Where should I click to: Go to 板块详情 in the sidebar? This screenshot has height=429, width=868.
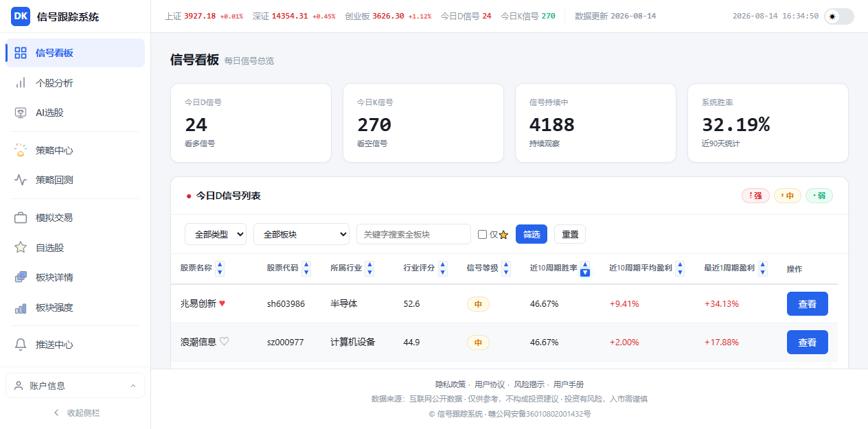[x=76, y=277]
